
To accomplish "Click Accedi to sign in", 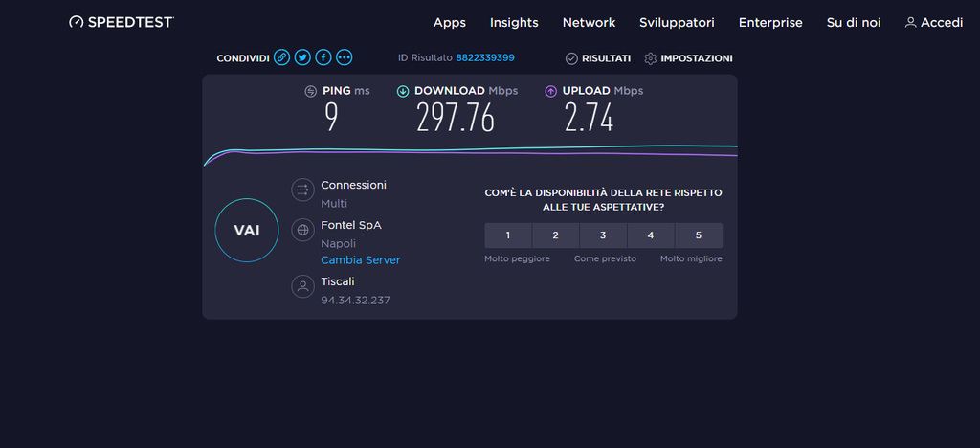I will (934, 22).
